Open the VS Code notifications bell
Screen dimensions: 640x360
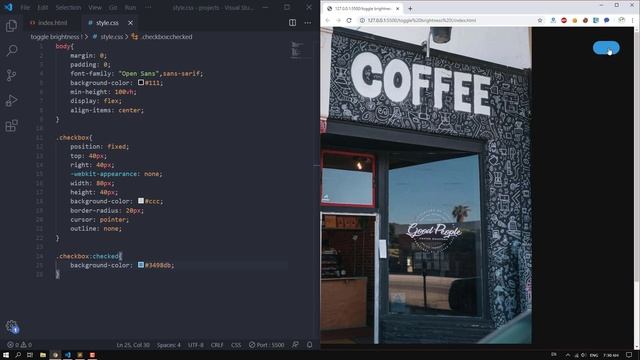coord(309,345)
